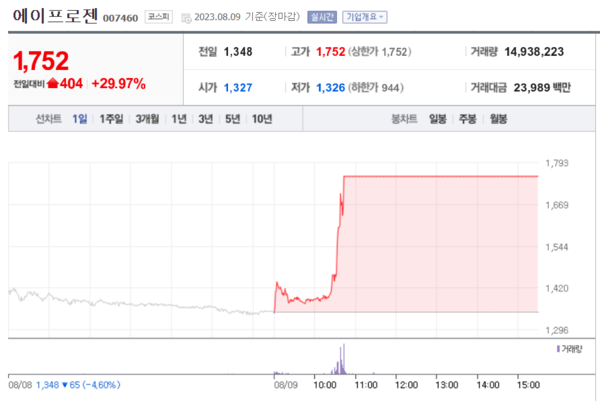Open the 일봉 daily candle chart
This screenshot has width=600, height=401.
pos(438,119)
